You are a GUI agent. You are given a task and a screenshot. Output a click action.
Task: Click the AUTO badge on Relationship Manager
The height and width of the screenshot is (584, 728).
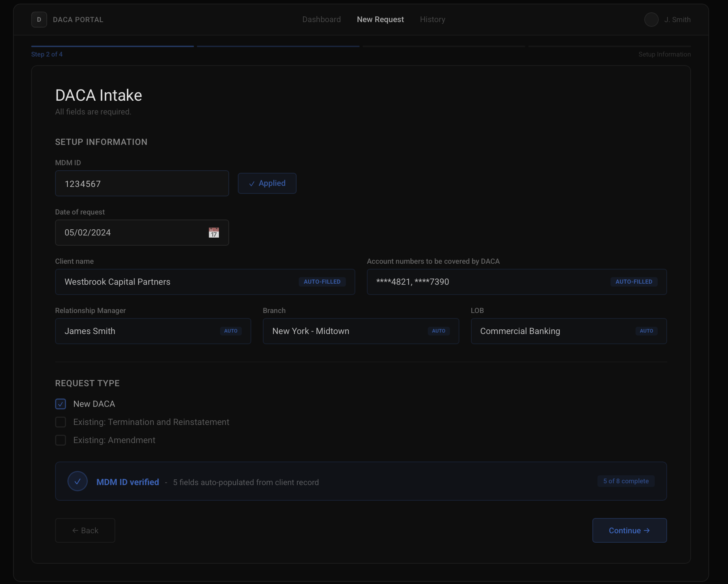[231, 331]
